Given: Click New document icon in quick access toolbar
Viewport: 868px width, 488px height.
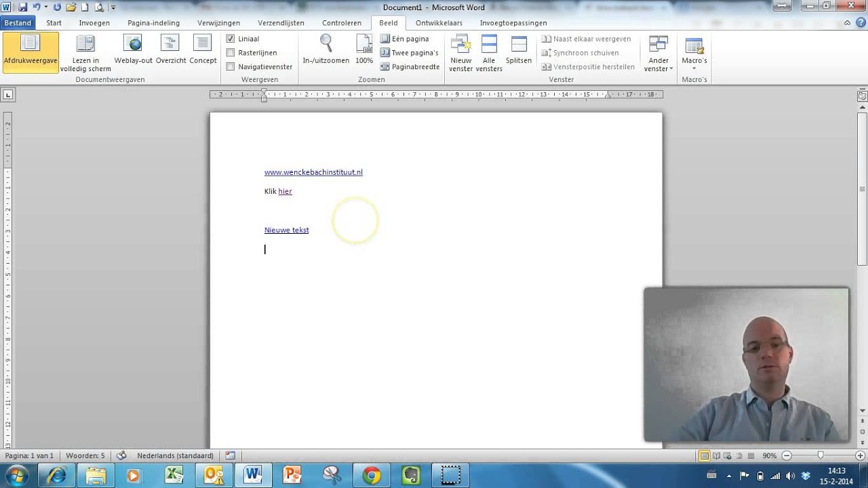Looking at the screenshot, I should click(x=85, y=7).
